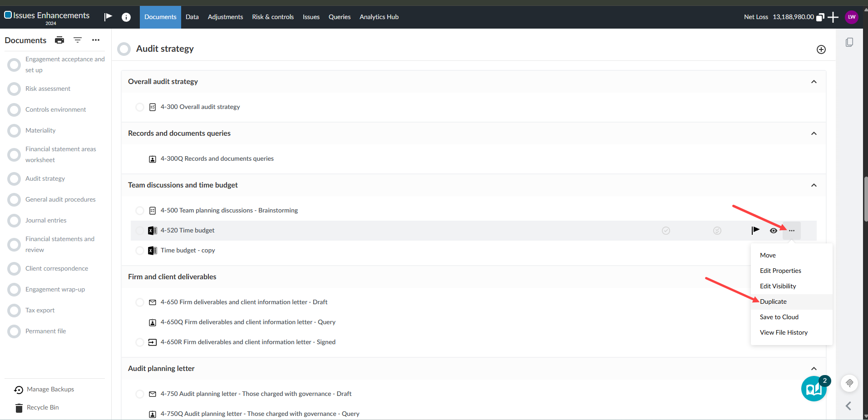This screenshot has height=420, width=868.
Task: Open the documents side panel icon on right
Action: (849, 42)
